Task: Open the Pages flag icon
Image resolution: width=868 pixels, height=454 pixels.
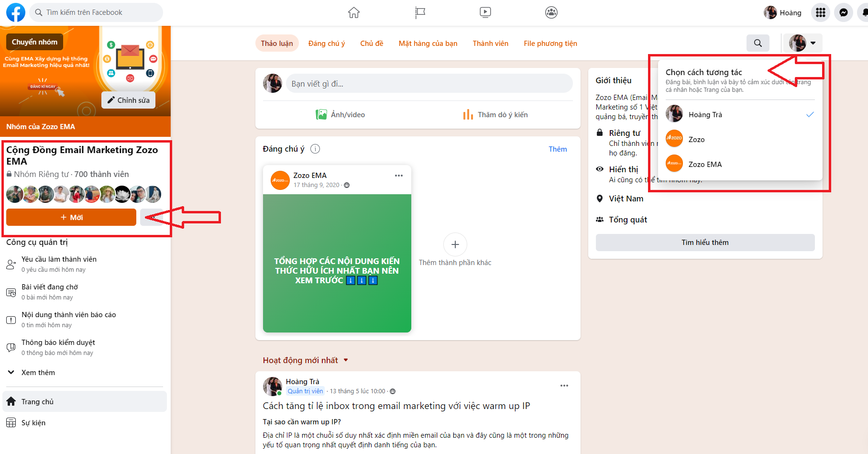Action: pyautogui.click(x=420, y=12)
